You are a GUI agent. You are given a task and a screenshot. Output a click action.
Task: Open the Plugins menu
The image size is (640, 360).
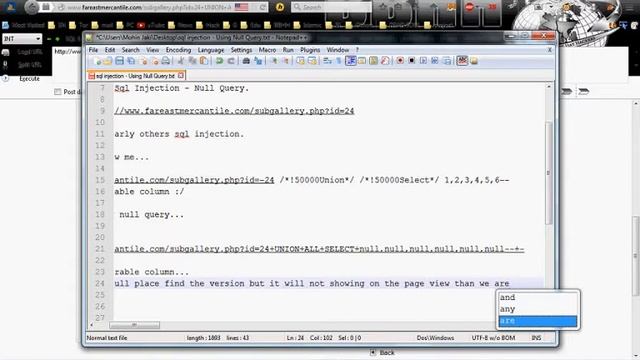coord(310,50)
